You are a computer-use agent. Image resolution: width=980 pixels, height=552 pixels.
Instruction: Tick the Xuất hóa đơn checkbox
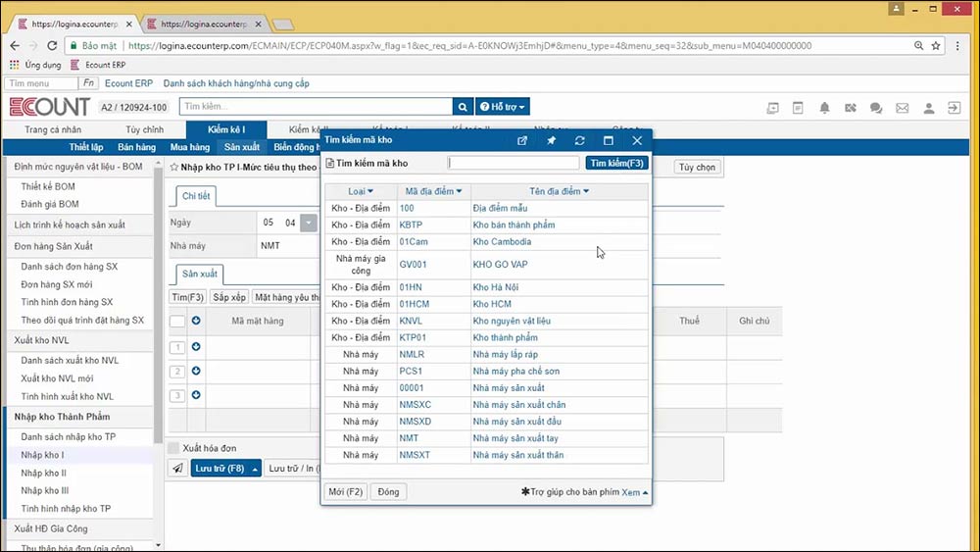click(173, 448)
